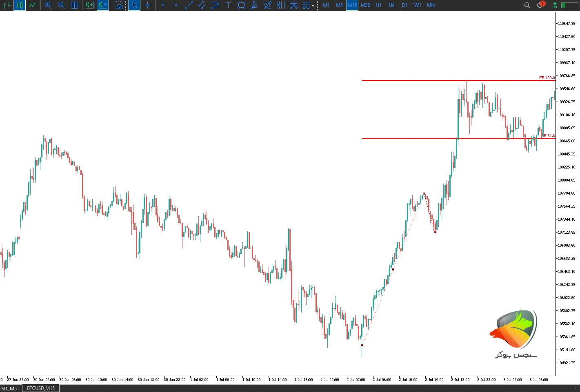Image resolution: width=580 pixels, height=392 pixels.
Task: Open the BTCUSD,M15 chart tab
Action: [41, 388]
